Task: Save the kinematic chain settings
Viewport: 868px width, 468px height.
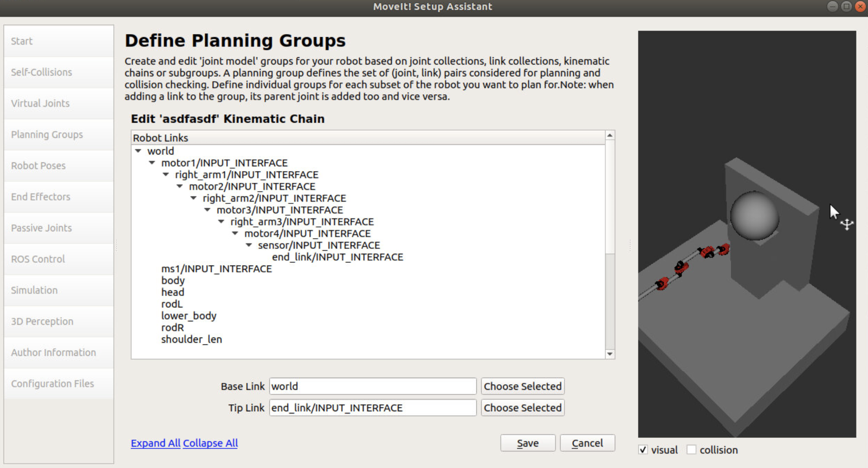Action: (x=527, y=443)
